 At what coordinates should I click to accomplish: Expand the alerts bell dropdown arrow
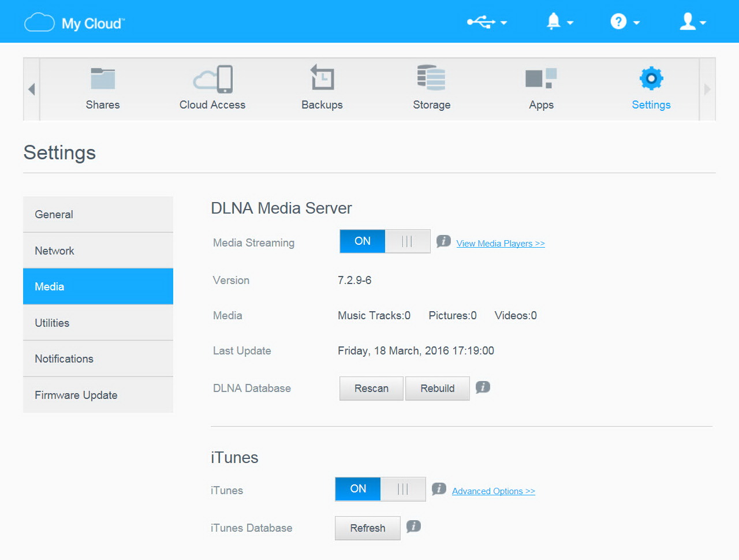tap(570, 23)
